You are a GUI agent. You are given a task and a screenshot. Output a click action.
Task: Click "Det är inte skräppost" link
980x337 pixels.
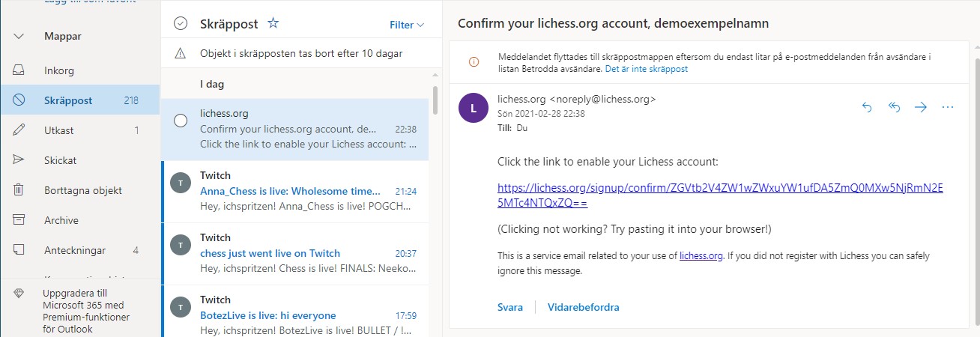[646, 69]
